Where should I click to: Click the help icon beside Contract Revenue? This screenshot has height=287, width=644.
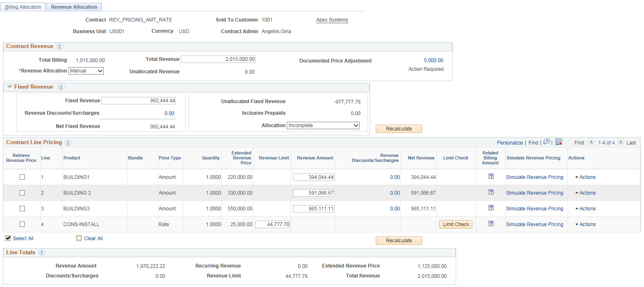60,46
